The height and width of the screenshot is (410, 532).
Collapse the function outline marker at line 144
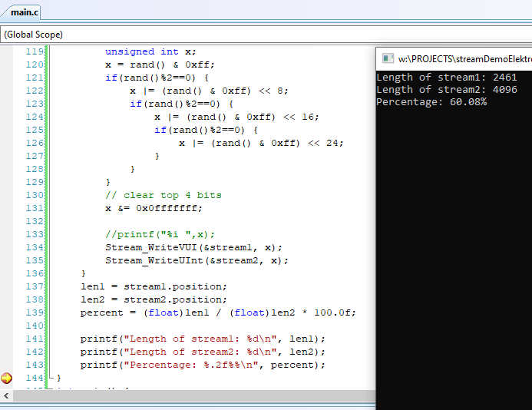coord(51,378)
